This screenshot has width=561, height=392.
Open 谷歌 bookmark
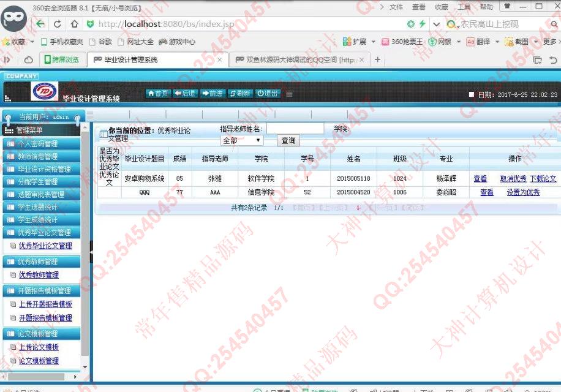pos(100,42)
